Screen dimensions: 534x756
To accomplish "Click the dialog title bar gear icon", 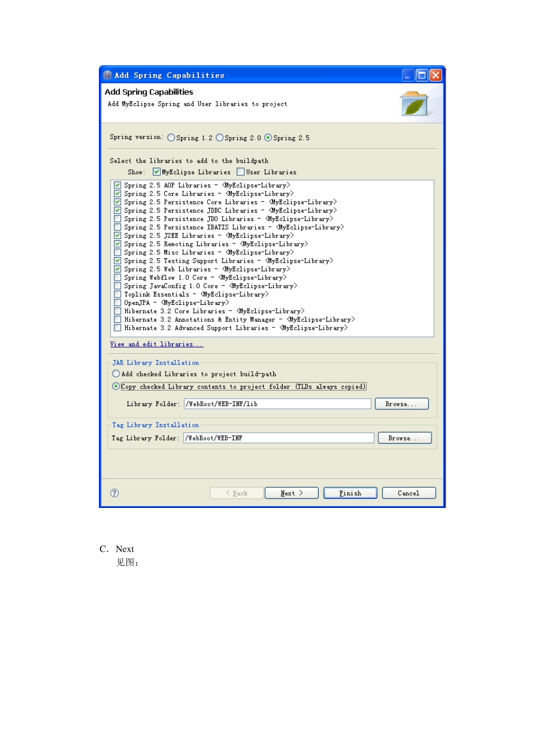I will click(x=107, y=75).
